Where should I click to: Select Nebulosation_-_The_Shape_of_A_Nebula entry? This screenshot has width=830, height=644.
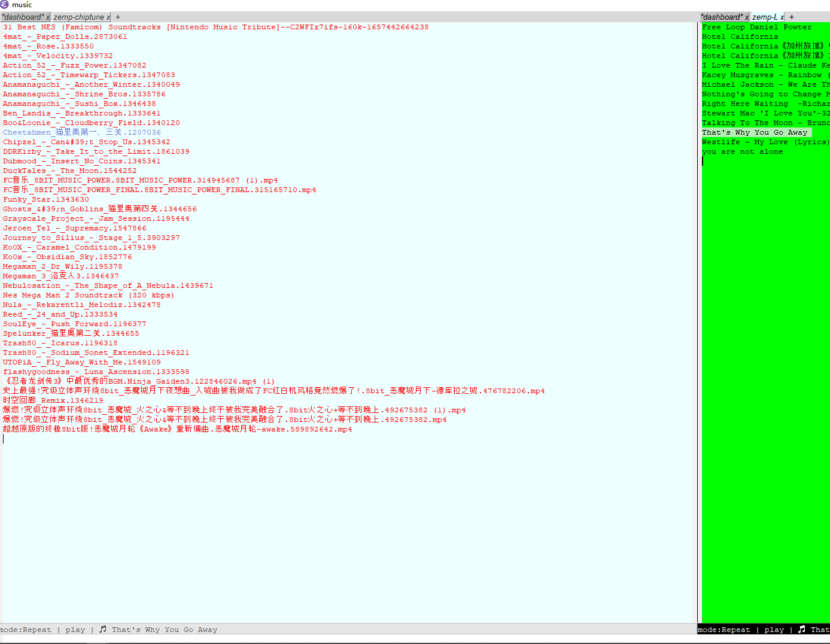pyautogui.click(x=108, y=285)
